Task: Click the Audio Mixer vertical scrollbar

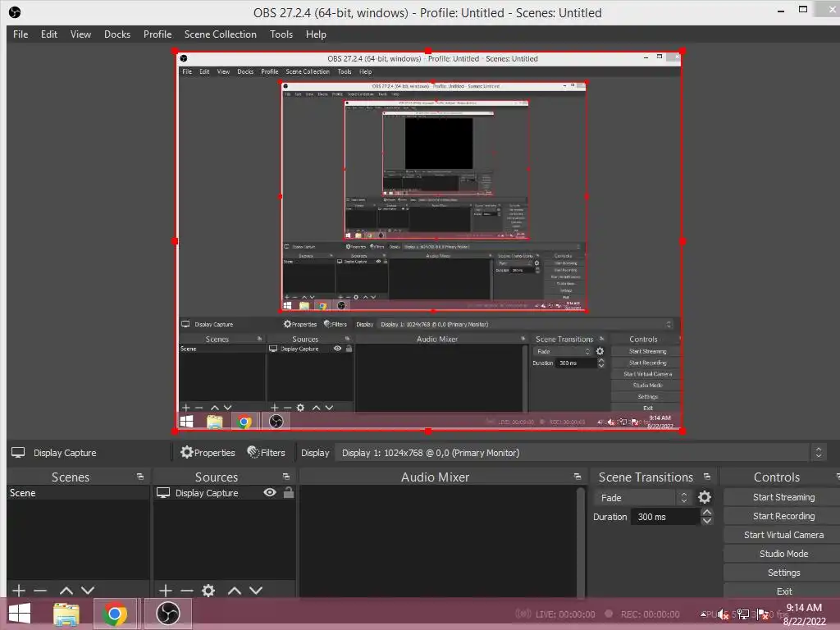Action: 581,541
